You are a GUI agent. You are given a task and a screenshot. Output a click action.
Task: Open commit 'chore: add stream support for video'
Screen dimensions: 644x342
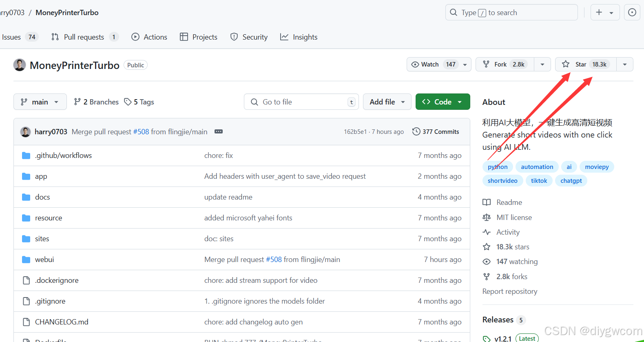261,280
